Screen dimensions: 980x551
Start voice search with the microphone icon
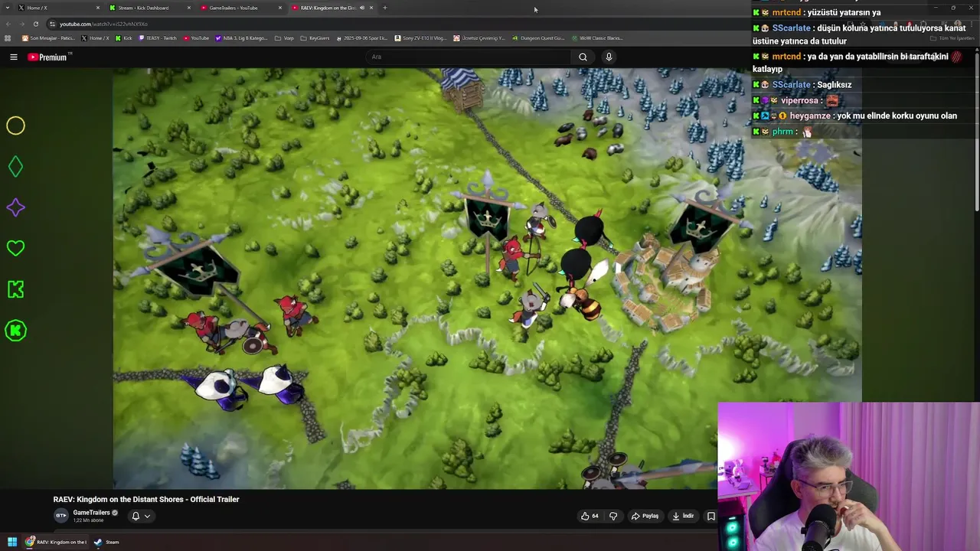(609, 57)
